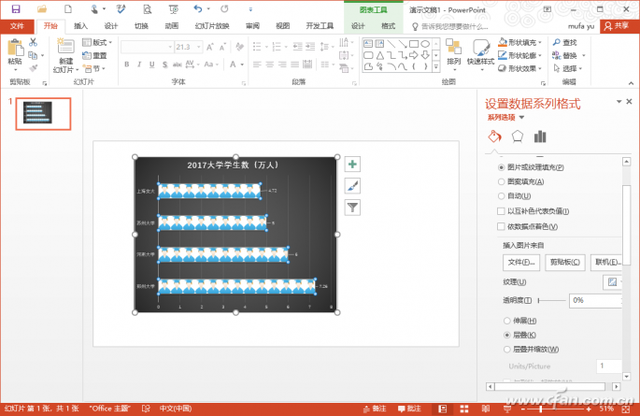
Task: Tick the 依数据点着色 checkbox
Action: tap(501, 226)
